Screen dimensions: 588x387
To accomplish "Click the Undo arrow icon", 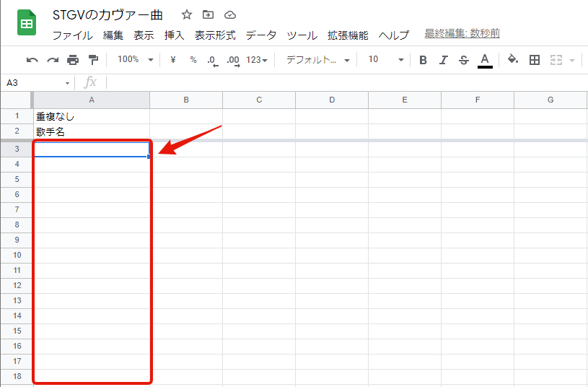I will [x=32, y=60].
